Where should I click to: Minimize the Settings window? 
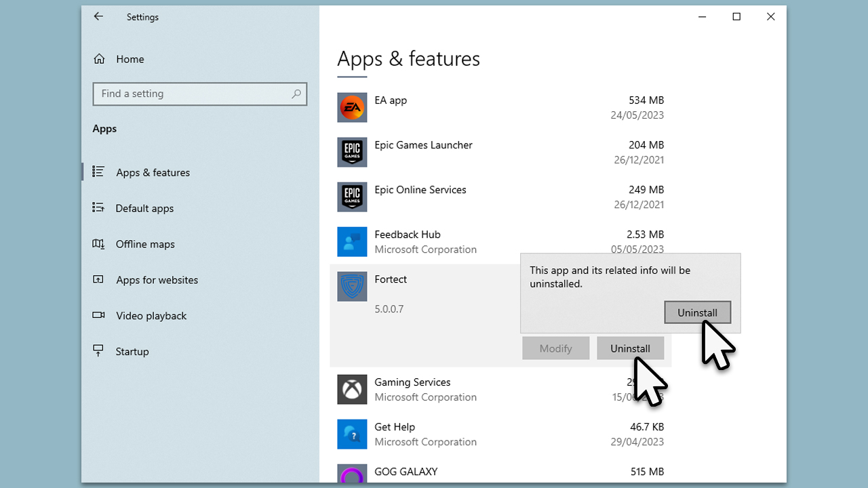tap(702, 17)
